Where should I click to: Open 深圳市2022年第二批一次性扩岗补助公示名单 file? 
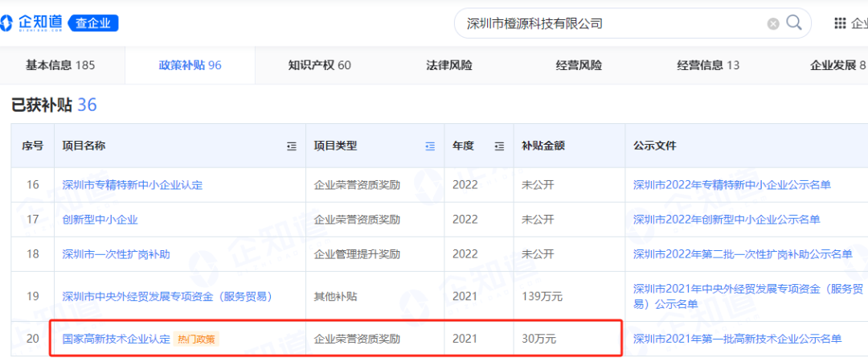pos(743,254)
